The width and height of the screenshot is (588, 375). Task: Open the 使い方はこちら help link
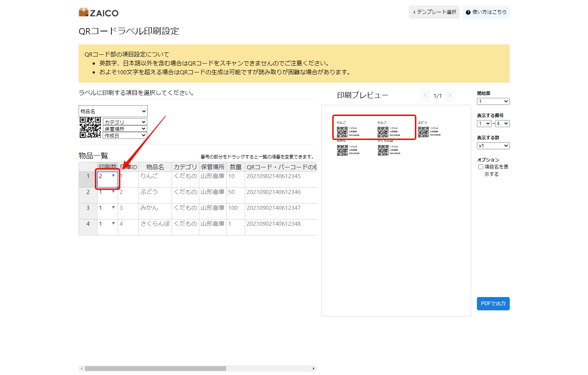point(486,12)
